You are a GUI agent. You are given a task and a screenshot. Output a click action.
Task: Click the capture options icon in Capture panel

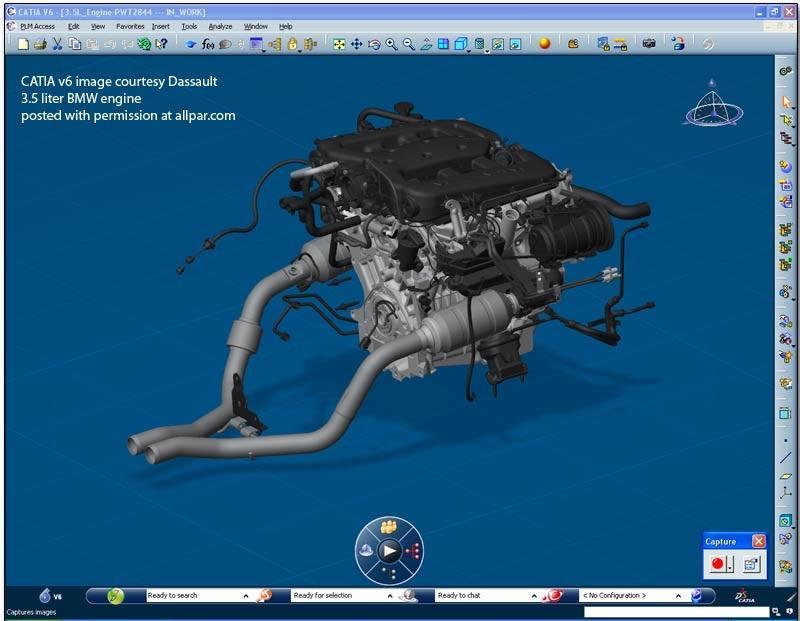tap(751, 564)
